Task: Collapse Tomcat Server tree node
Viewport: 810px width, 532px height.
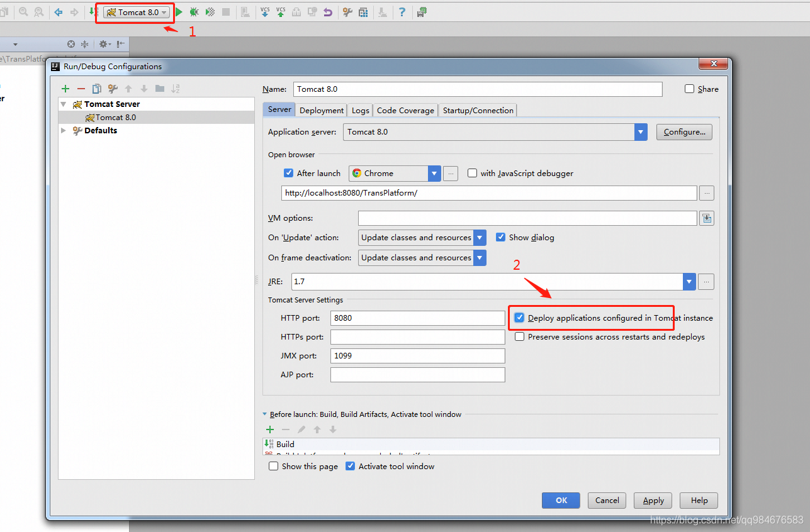Action: [x=64, y=104]
